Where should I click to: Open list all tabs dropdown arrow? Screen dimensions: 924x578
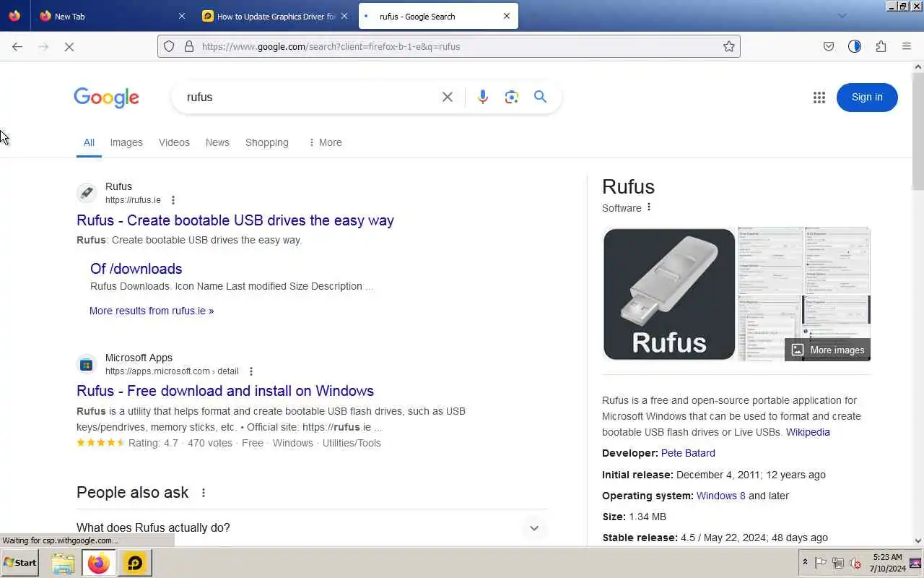coord(842,16)
